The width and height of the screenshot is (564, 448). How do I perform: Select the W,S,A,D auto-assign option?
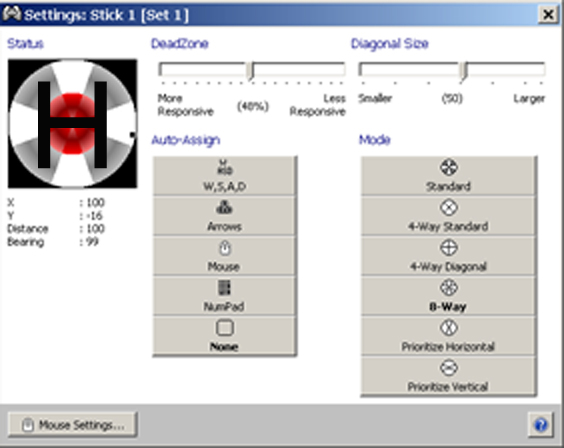pos(225,176)
